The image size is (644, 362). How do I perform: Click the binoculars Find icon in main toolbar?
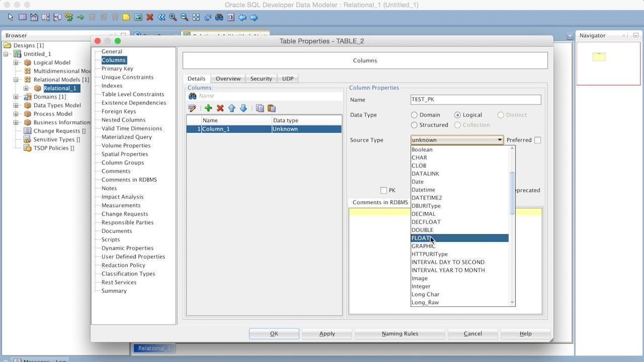pyautogui.click(x=219, y=17)
